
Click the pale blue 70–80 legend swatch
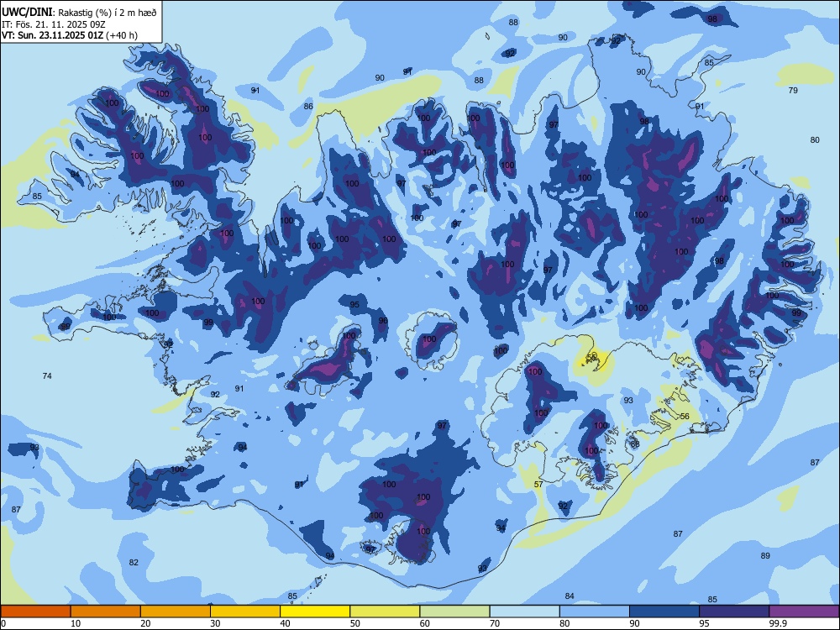coord(525,612)
